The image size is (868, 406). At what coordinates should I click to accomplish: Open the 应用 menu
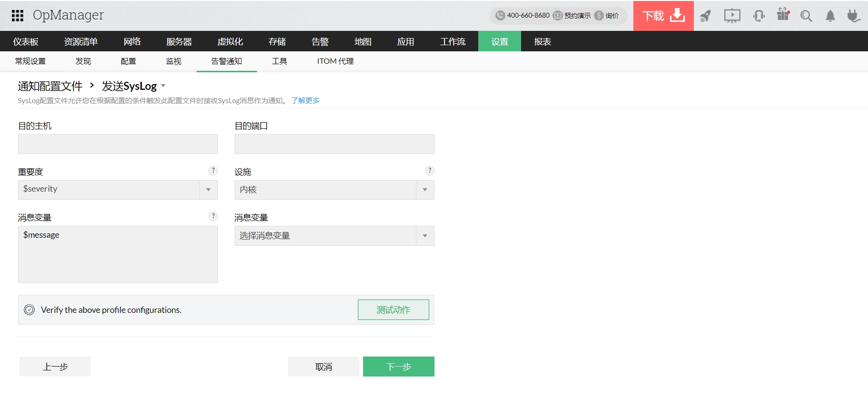pos(405,41)
